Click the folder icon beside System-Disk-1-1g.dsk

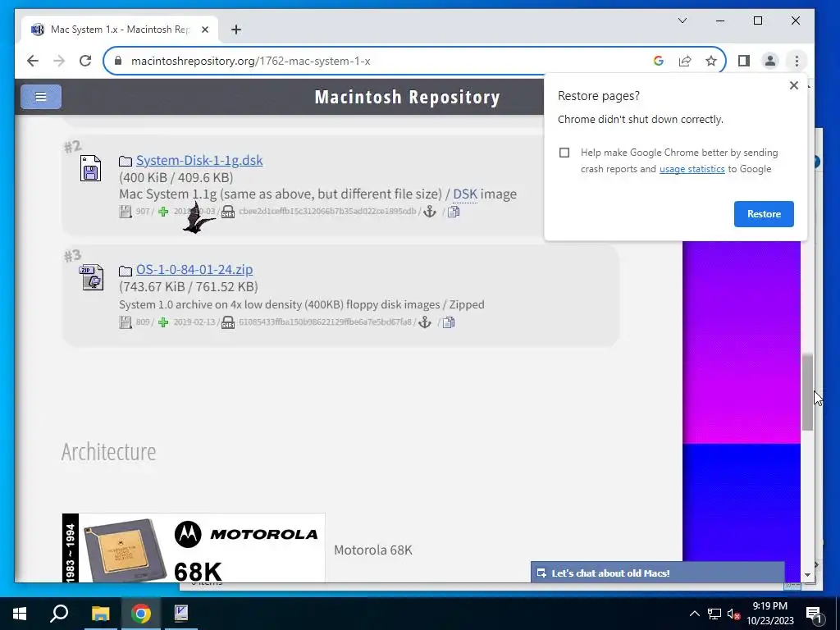126,161
